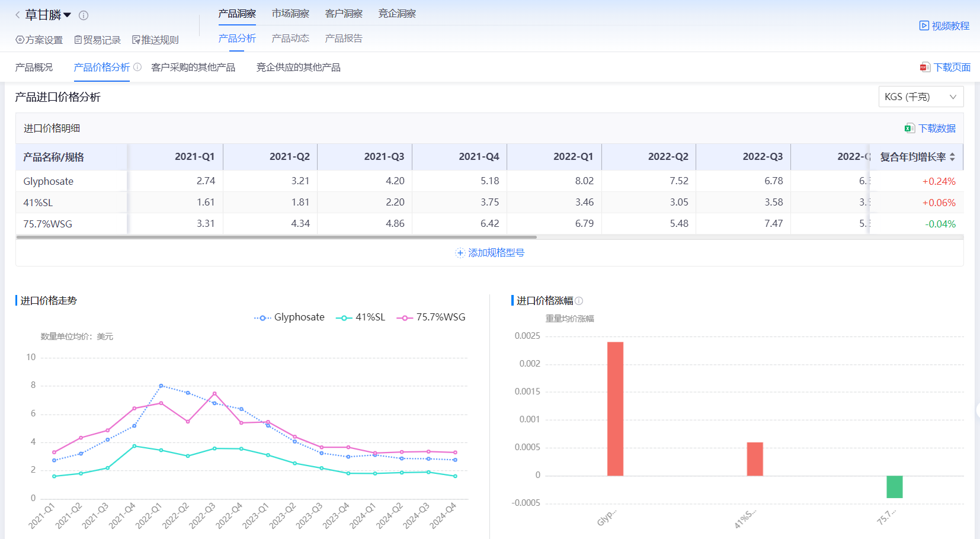This screenshot has height=539, width=980.
Task: Select the 产品分析 sub-tab
Action: pyautogui.click(x=237, y=38)
